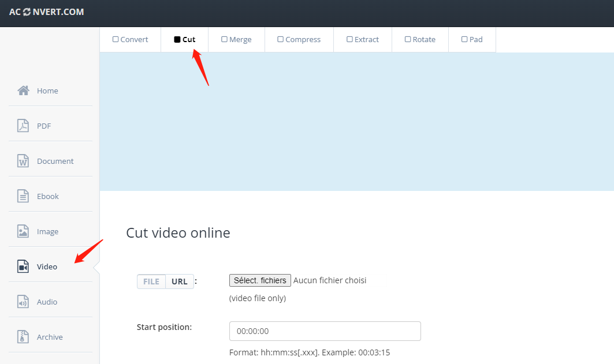Select the Cut tab

click(184, 40)
